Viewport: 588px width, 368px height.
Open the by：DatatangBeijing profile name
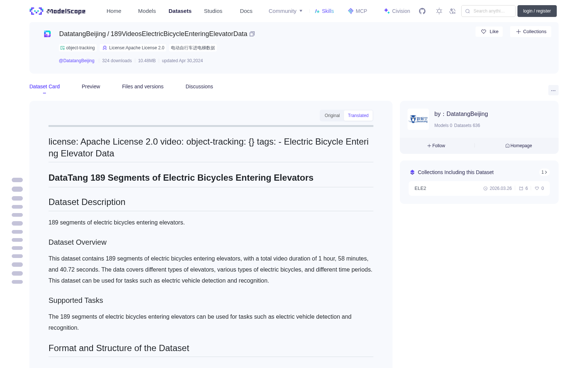[461, 114]
